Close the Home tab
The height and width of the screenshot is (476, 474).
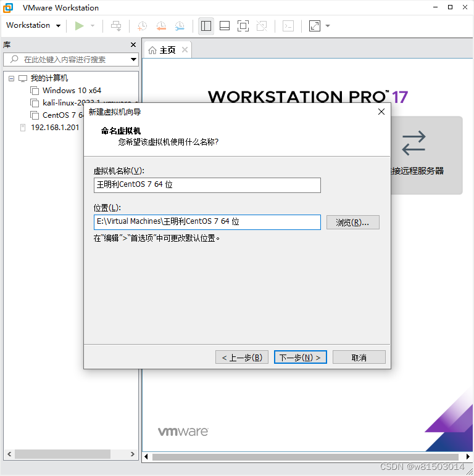point(185,49)
